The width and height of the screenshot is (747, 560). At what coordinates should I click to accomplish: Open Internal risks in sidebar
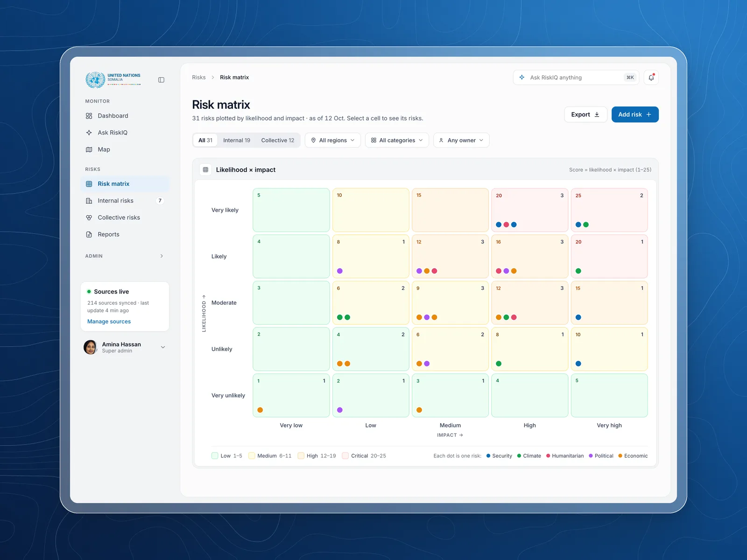click(125, 201)
